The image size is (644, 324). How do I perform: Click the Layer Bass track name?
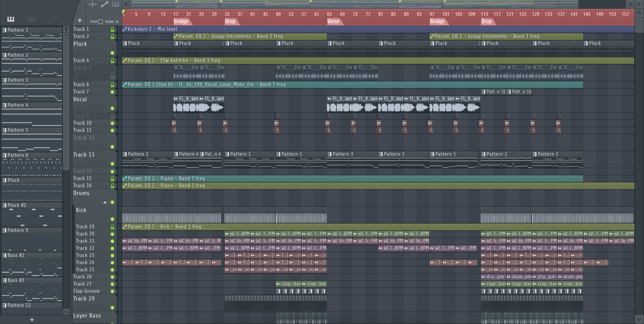87,316
